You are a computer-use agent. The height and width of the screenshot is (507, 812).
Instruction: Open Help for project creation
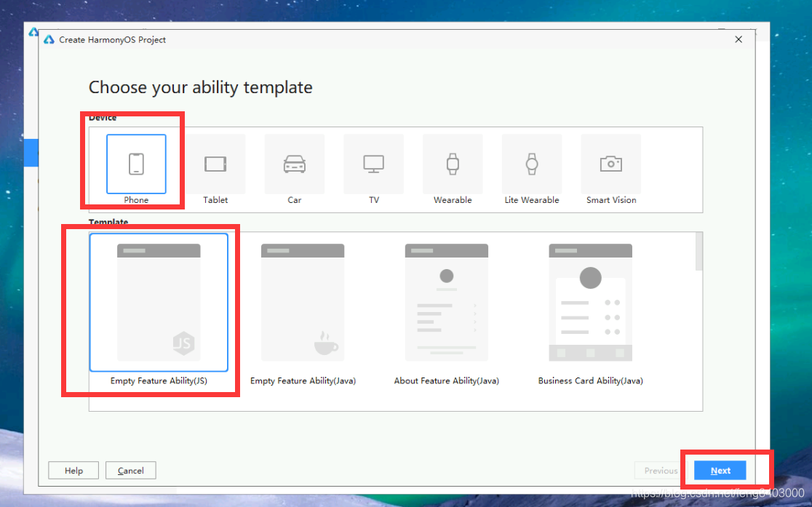point(73,470)
